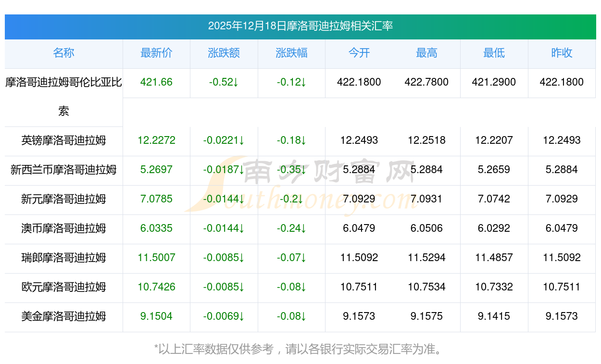Click the 欧元摩洛哥迪拉姆 row name
The height and width of the screenshot is (364, 601).
coord(63,287)
